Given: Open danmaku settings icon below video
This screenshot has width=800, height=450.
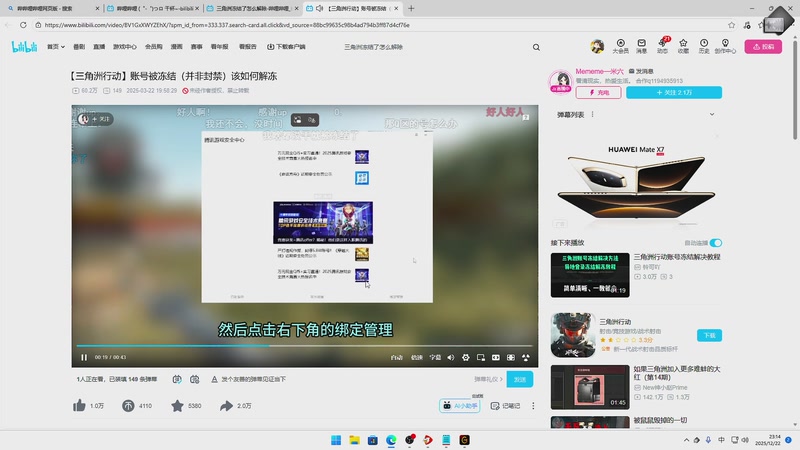Looking at the screenshot, I should point(194,379).
